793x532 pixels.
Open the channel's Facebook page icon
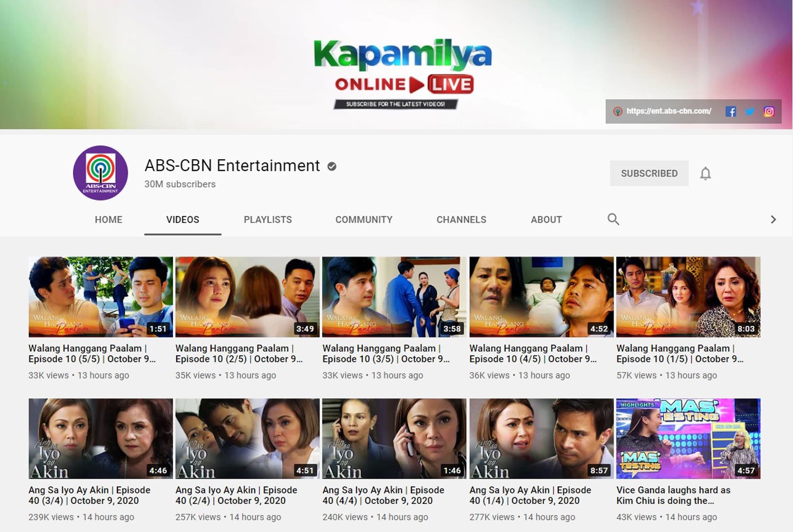point(731,111)
